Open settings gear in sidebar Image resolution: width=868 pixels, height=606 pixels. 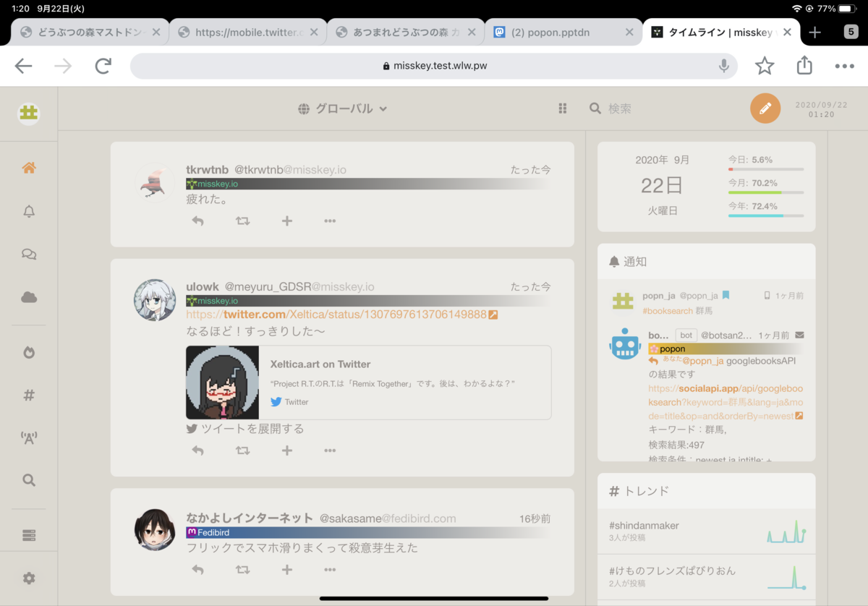point(29,579)
